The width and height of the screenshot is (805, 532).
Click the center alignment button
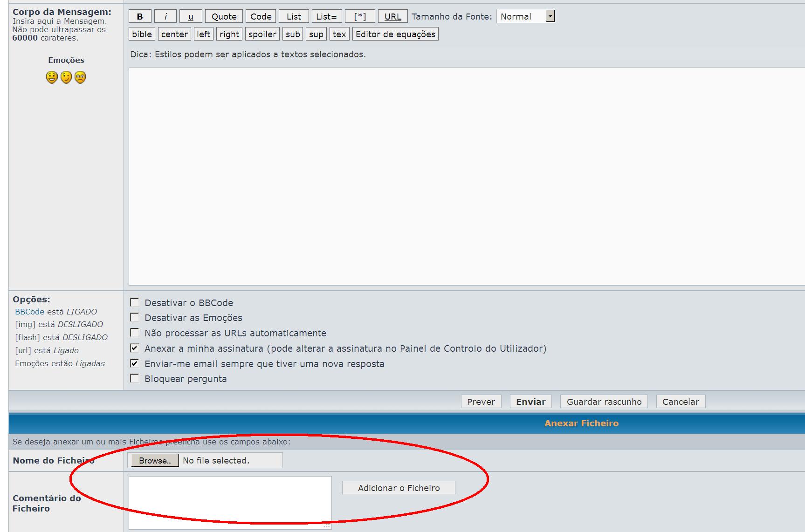tap(174, 34)
